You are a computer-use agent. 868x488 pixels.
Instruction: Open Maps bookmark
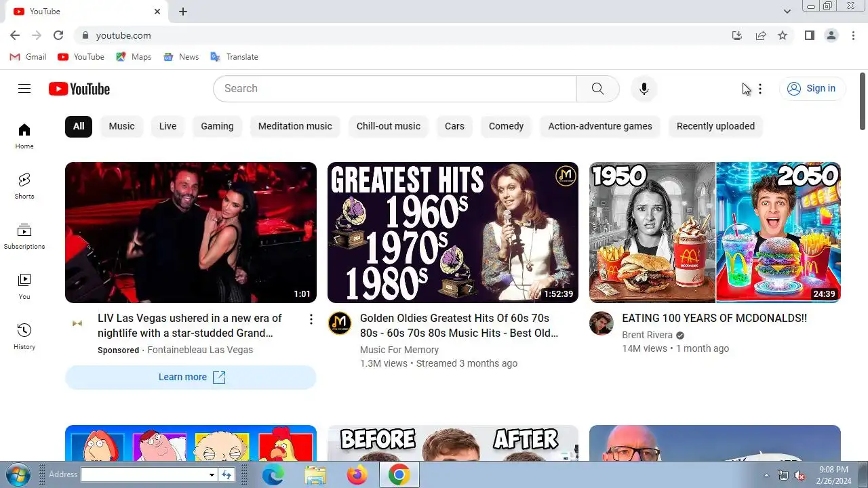point(134,57)
